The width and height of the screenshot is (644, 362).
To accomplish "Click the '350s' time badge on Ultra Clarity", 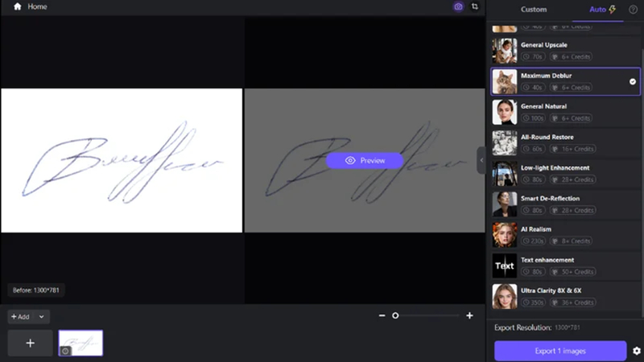I will click(534, 302).
